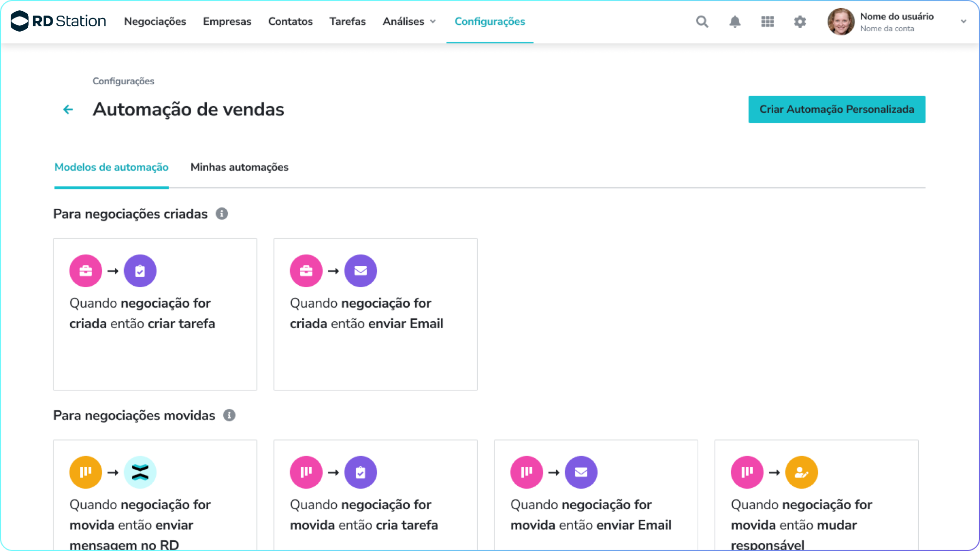Select card negociação movida então enviar mensagem
980x551 pixels.
click(x=155, y=495)
